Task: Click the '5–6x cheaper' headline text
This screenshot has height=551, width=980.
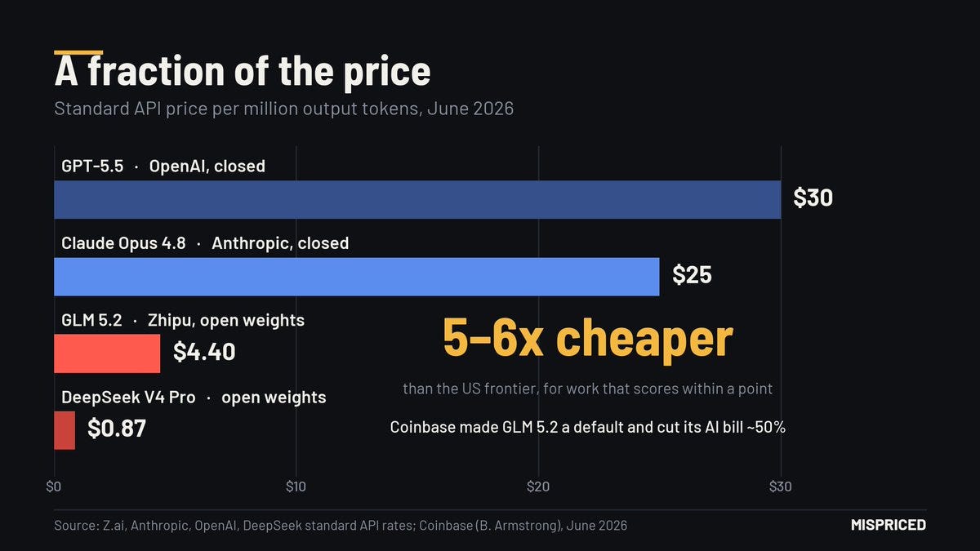Action: click(x=588, y=338)
